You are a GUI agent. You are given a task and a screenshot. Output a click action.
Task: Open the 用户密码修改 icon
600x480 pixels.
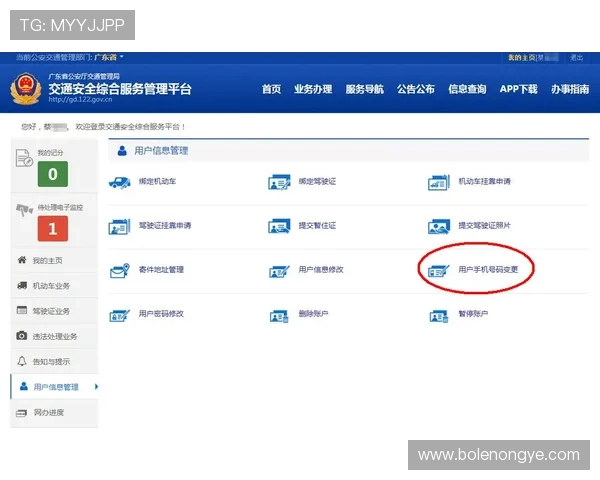coord(119,315)
